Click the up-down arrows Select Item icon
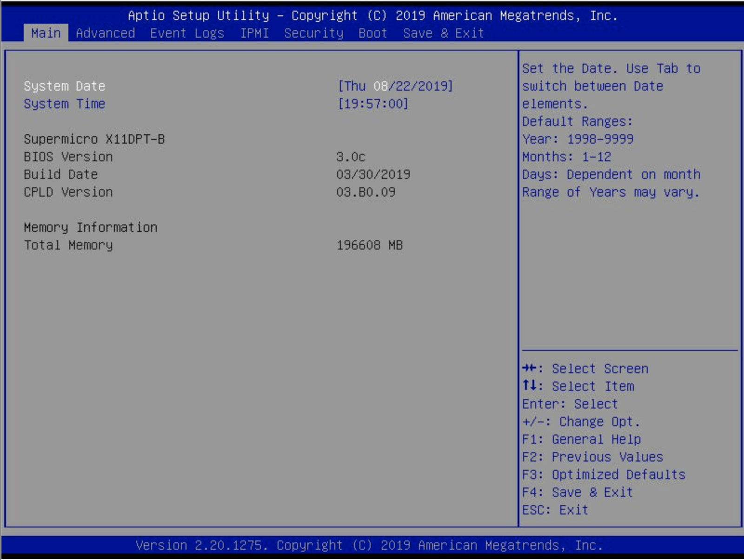744x560 pixels. point(529,386)
